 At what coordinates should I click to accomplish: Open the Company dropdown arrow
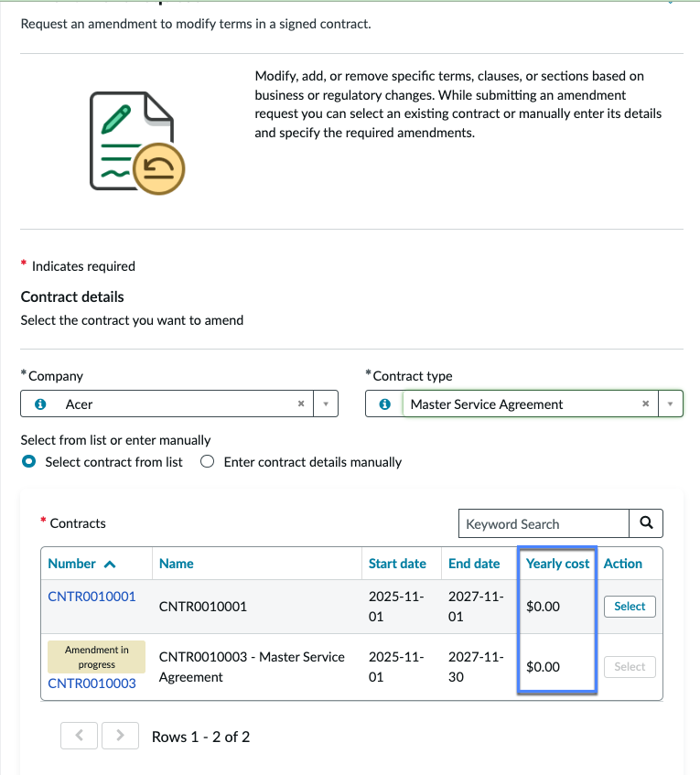[326, 404]
